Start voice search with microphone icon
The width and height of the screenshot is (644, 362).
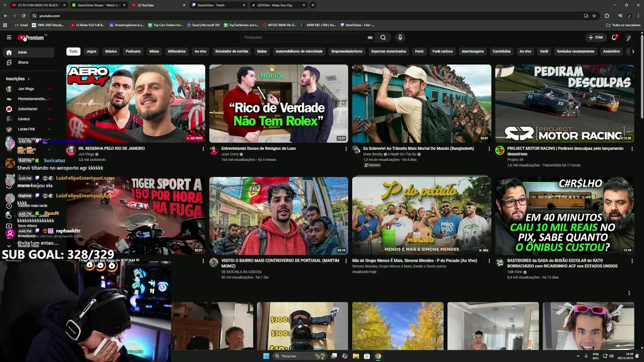[x=400, y=37]
